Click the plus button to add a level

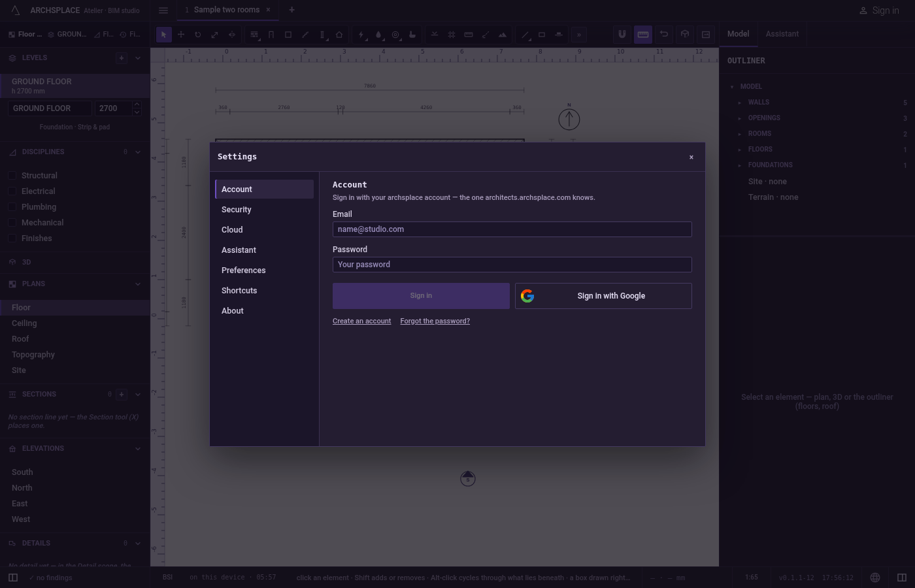[122, 57]
